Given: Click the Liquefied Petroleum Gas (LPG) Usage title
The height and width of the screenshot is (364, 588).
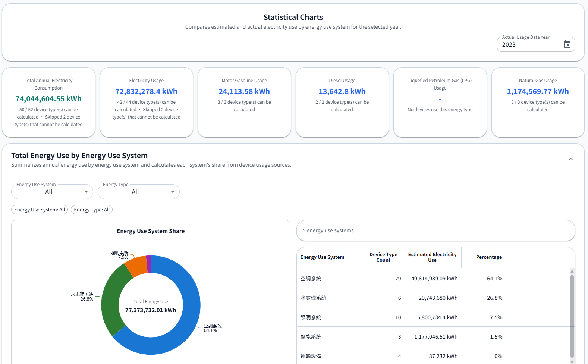Looking at the screenshot, I should (x=440, y=84).
